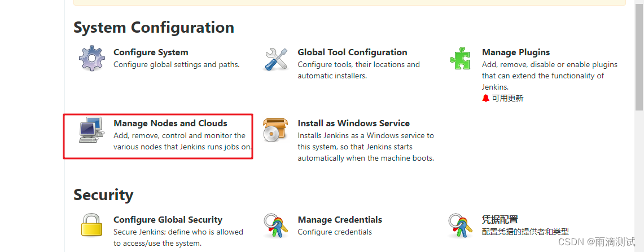Click the Configure System gear icon
Viewport: 644px width, 252px height.
(x=91, y=59)
